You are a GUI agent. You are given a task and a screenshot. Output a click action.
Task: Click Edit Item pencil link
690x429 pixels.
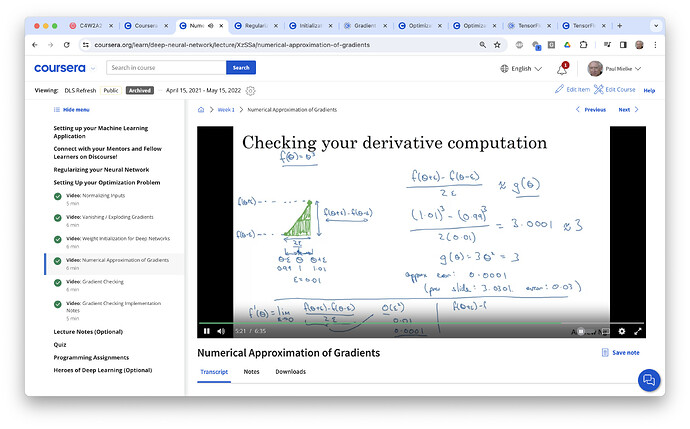(573, 89)
